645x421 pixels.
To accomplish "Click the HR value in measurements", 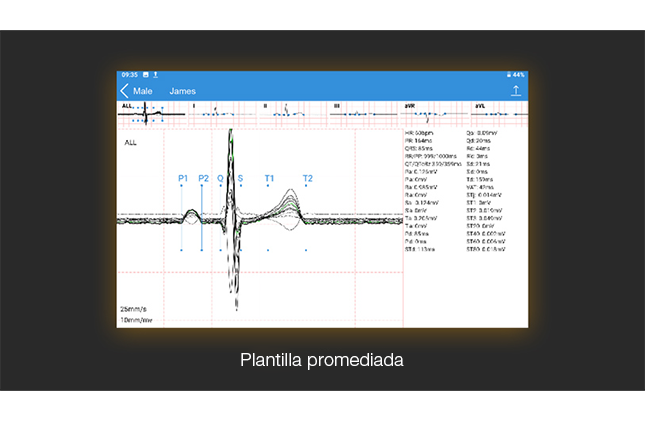I will 421,132.
